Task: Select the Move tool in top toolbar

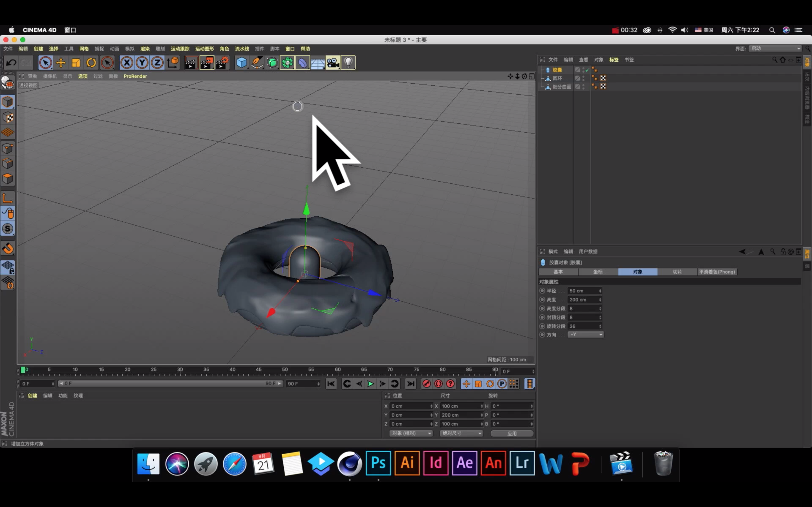Action: 61,63
